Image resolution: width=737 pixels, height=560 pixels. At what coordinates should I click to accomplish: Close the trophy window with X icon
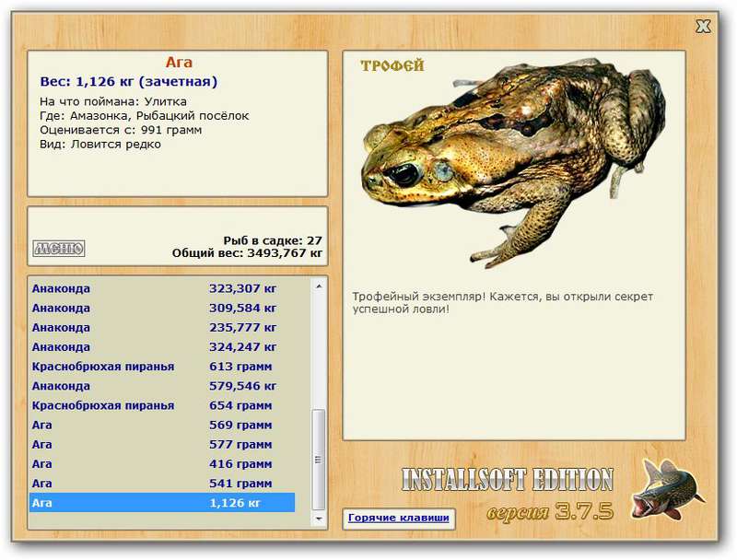click(703, 27)
